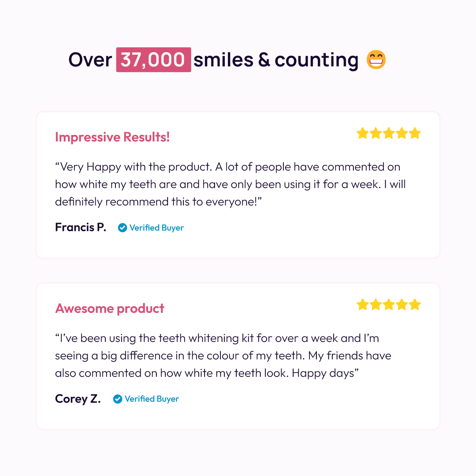
Task: Click the first star of the Awesome product rating
Action: point(362,305)
